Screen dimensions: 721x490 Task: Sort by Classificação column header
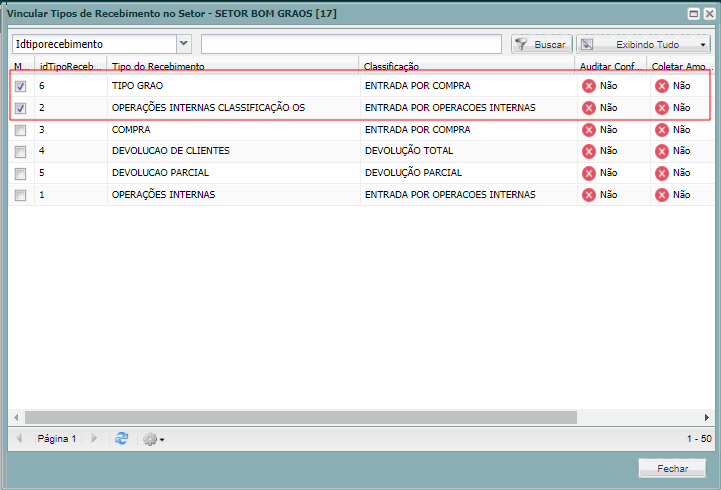(x=467, y=66)
